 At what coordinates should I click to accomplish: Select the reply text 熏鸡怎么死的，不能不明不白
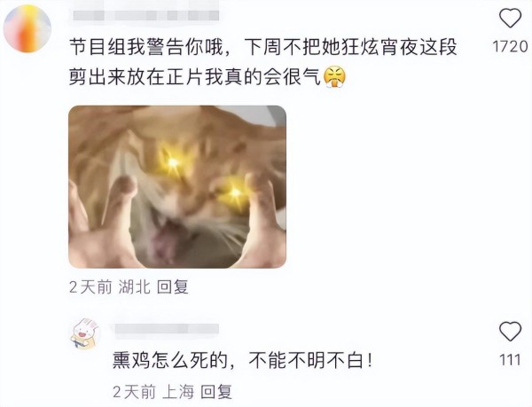coord(243,360)
